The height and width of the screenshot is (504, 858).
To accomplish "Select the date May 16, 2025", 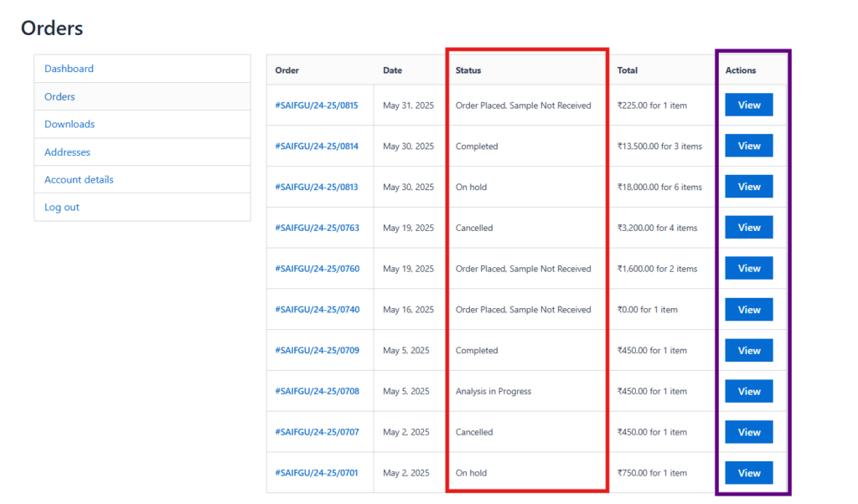I will tap(408, 310).
